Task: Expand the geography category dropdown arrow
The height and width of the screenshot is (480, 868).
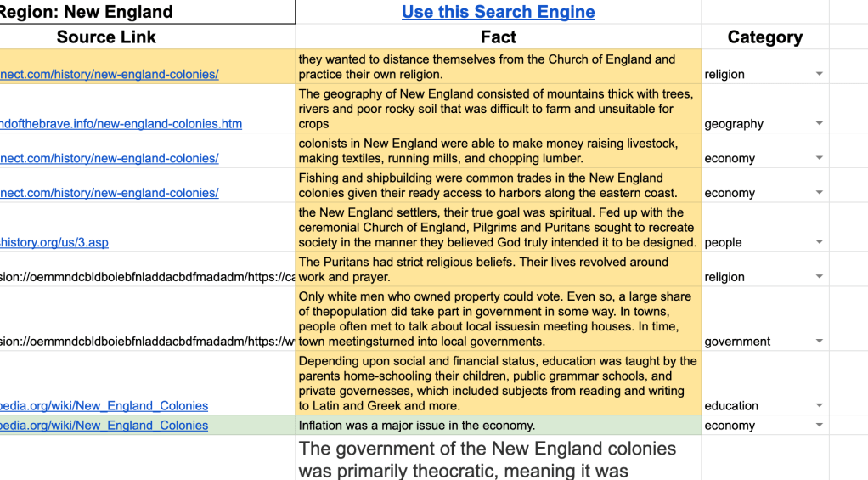Action: [819, 124]
